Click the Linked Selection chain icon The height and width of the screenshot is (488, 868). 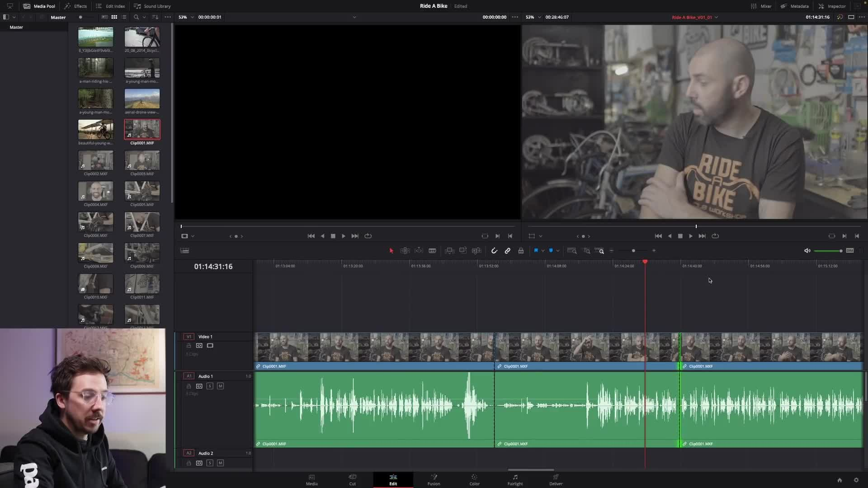507,250
